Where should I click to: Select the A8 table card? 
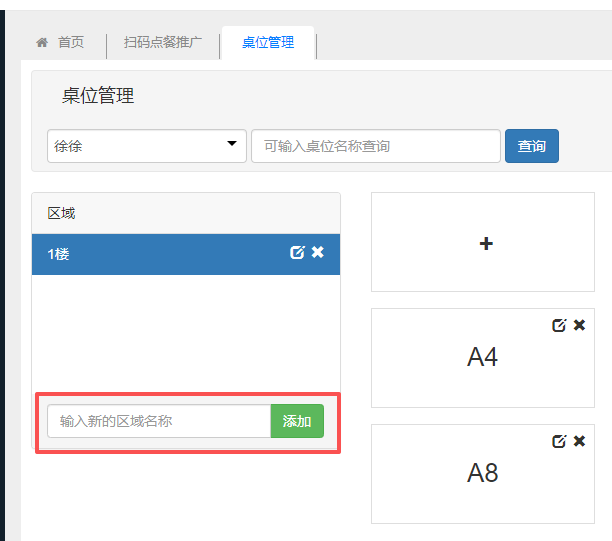click(x=482, y=475)
